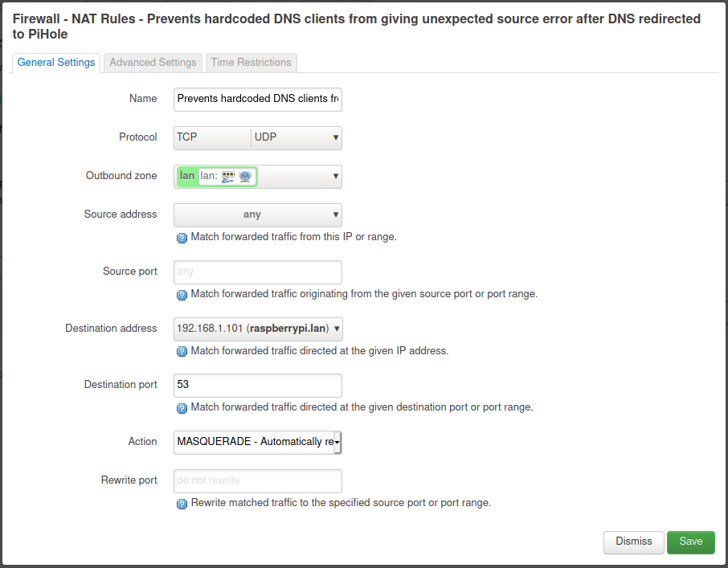The image size is (728, 568).
Task: Click the wireless network icon in lan zone
Action: [245, 177]
